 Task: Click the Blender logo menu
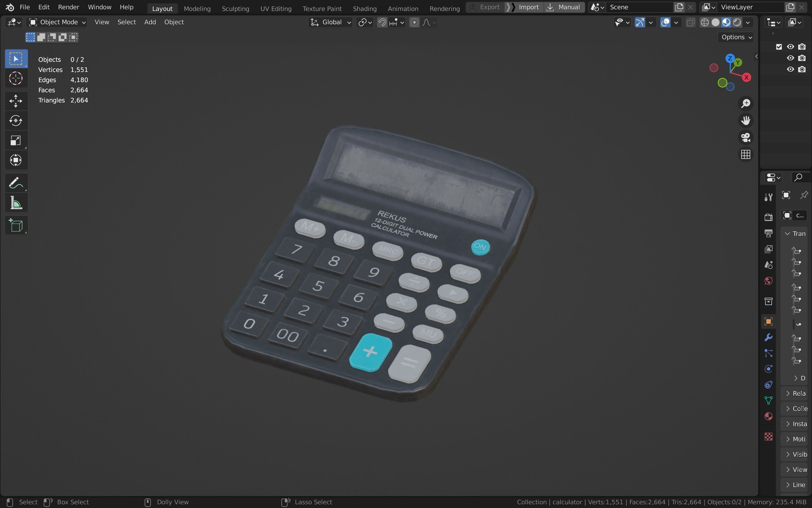click(10, 7)
